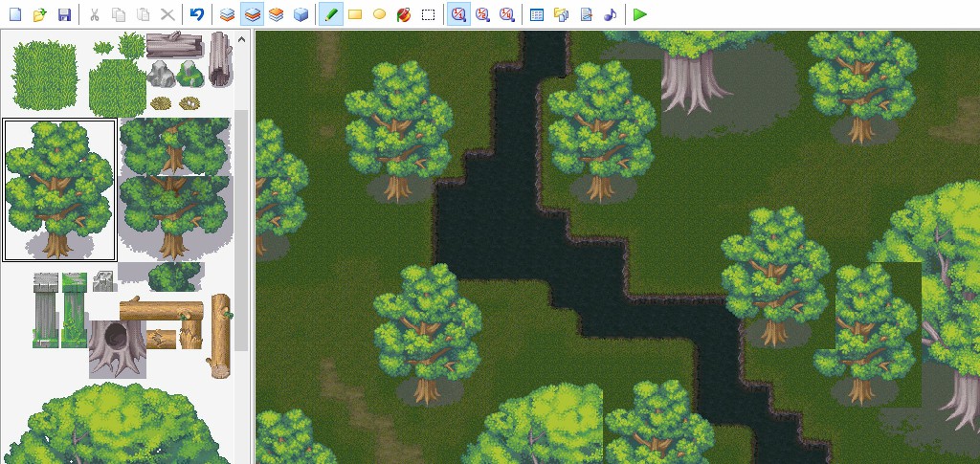Set map zoom to 1:4
Viewport: 980px width, 464px height.
pyautogui.click(x=507, y=14)
